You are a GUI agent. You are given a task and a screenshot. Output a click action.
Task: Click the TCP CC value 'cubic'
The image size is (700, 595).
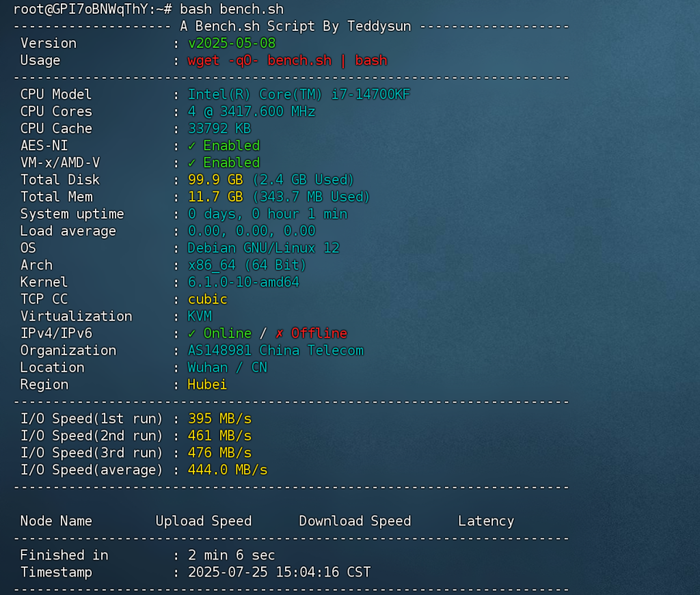coord(208,299)
